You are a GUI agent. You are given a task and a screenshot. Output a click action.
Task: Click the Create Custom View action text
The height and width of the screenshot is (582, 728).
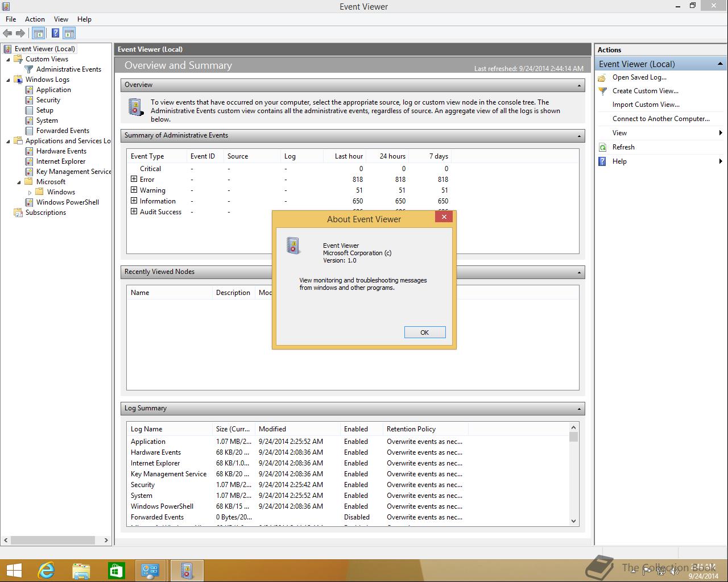point(646,91)
